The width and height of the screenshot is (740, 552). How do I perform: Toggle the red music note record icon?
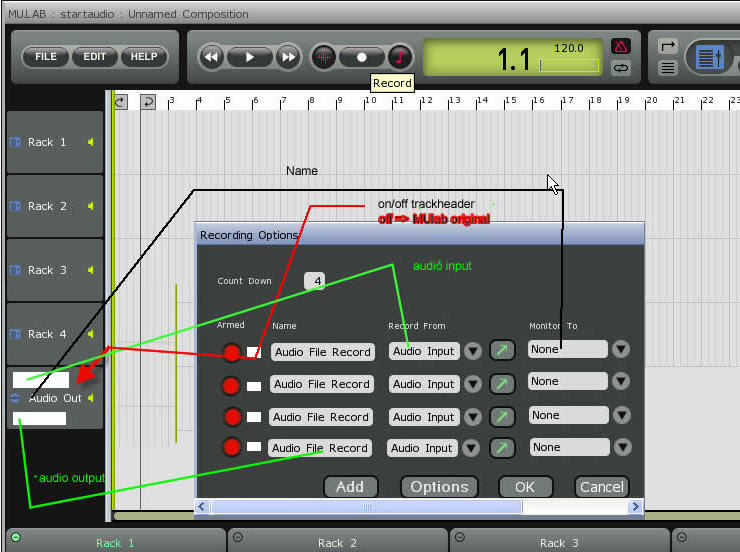(x=400, y=57)
